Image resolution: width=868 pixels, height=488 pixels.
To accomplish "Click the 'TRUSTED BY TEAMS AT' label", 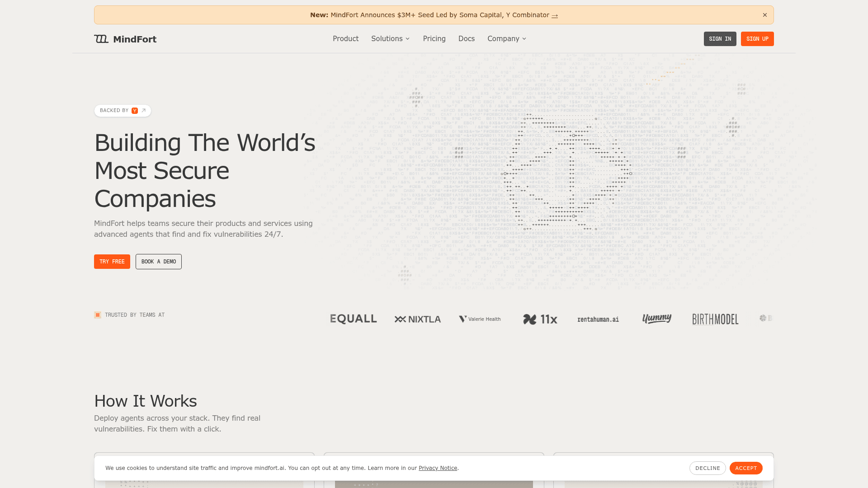I will [x=135, y=315].
